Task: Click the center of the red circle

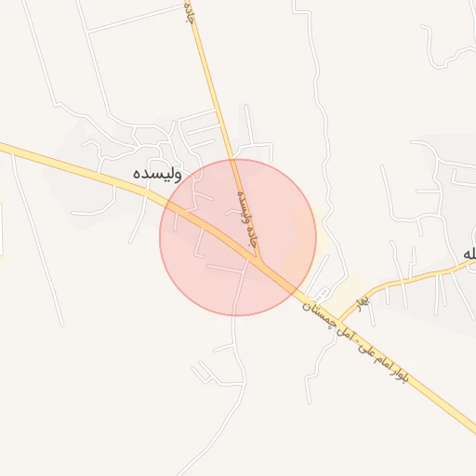Action: (238, 237)
